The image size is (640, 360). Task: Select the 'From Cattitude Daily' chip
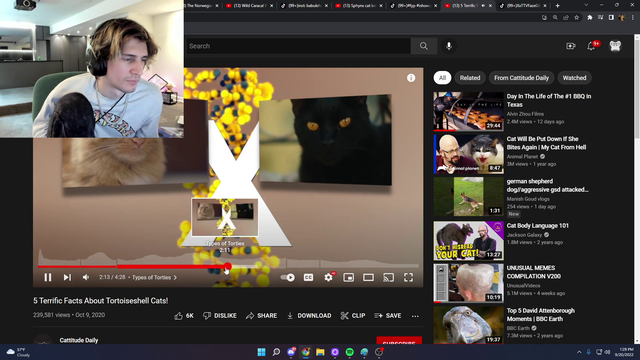521,78
